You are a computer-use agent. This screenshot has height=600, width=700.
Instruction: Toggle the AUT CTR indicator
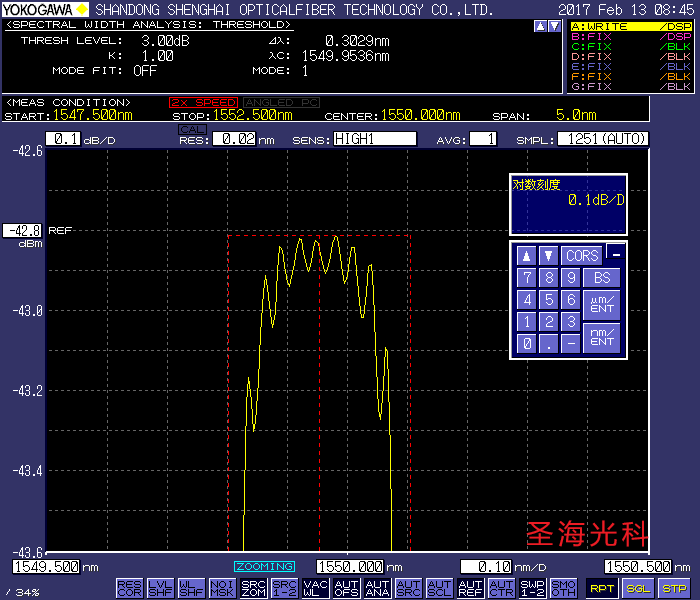501,588
